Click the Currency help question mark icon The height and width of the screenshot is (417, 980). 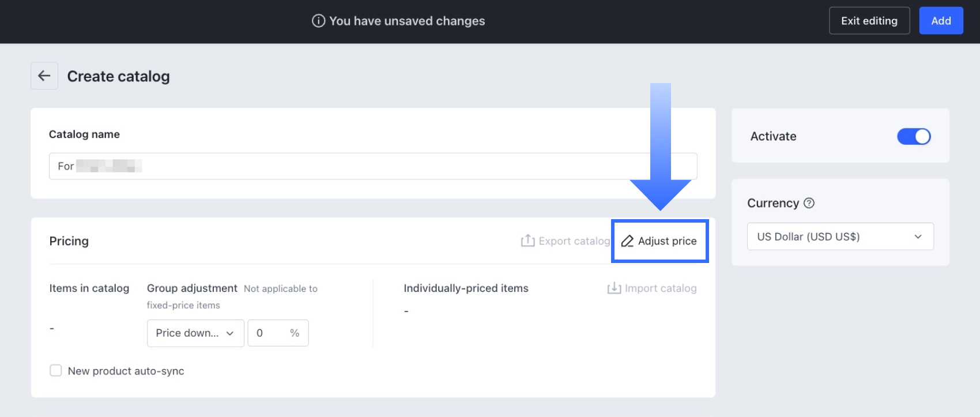[809, 203]
